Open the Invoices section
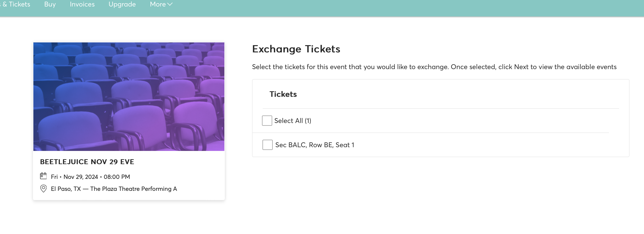The height and width of the screenshot is (234, 644). pos(82,4)
